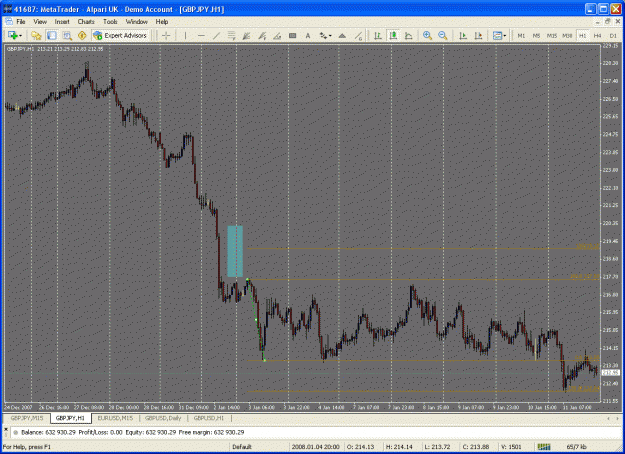Click the Balance 632 930.29 text
625x454 pixels.
pos(48,432)
